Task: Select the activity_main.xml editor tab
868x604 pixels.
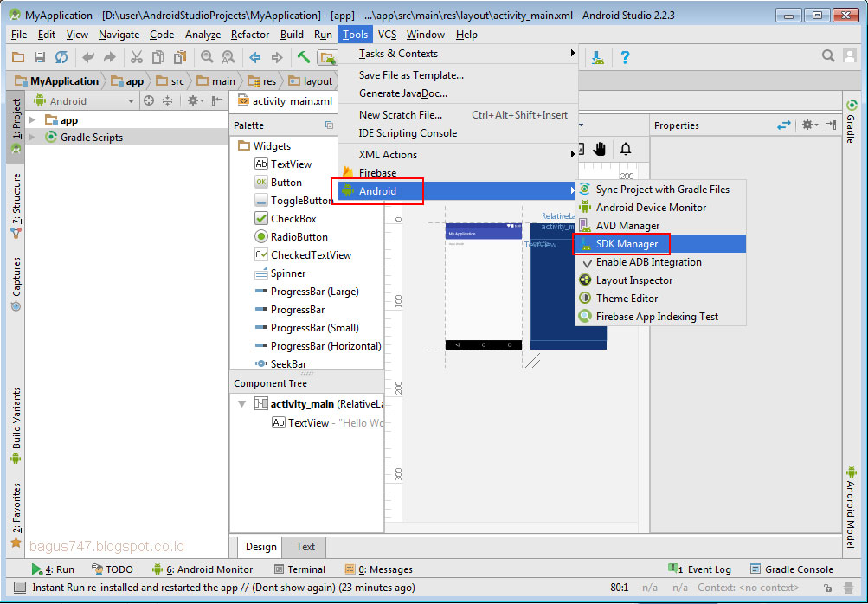Action: click(286, 100)
